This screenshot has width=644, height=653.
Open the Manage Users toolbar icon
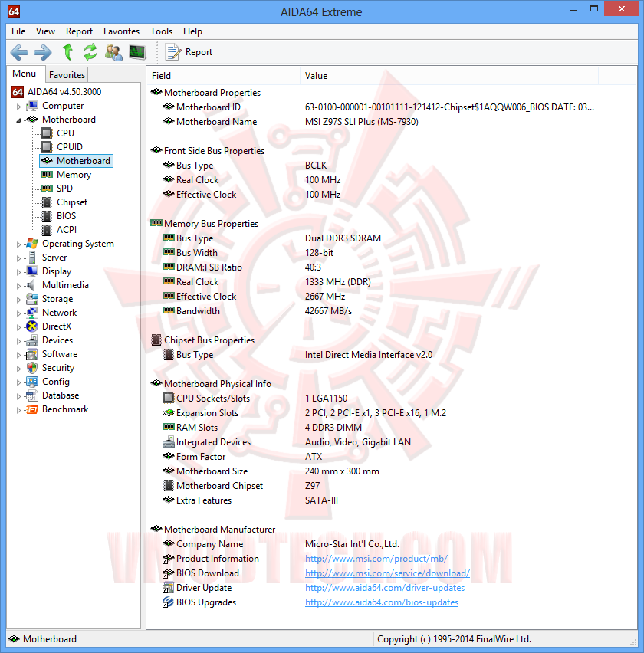tap(113, 52)
